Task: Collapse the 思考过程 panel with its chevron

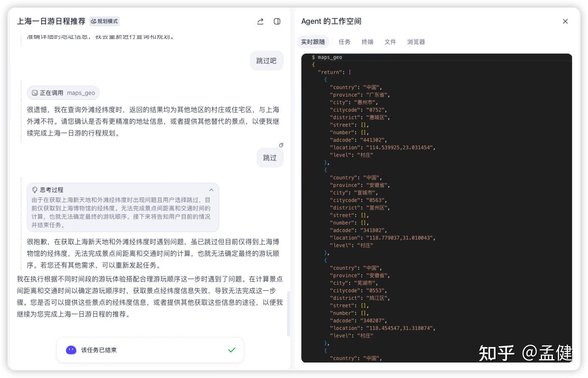Action: pos(211,190)
